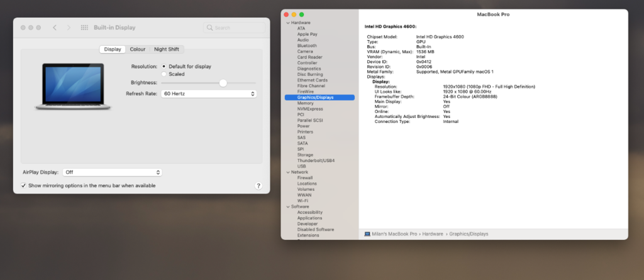Switch to the Night Shift tab
This screenshot has height=280, width=644.
pyautogui.click(x=166, y=50)
